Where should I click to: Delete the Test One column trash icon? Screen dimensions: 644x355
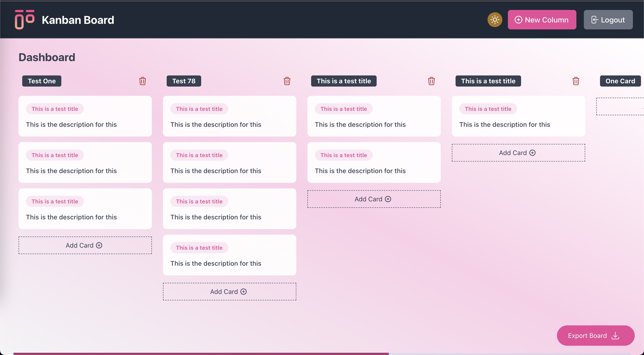[x=143, y=81]
